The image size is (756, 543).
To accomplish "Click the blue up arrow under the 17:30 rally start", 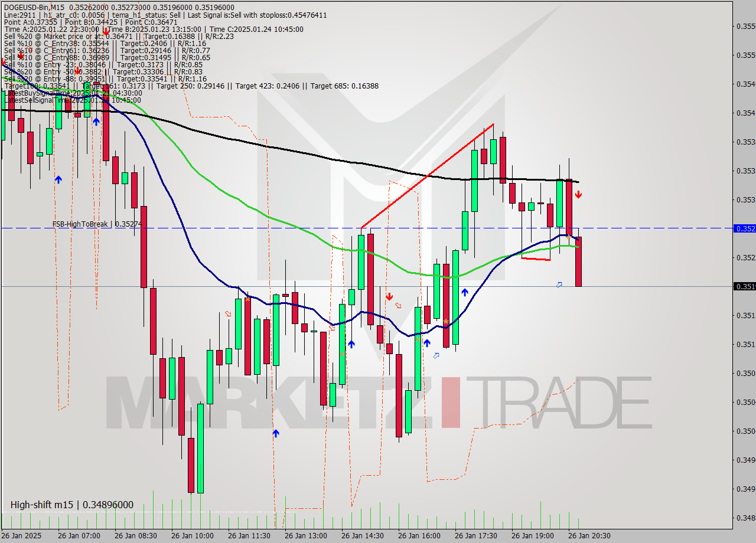I will 465,292.
